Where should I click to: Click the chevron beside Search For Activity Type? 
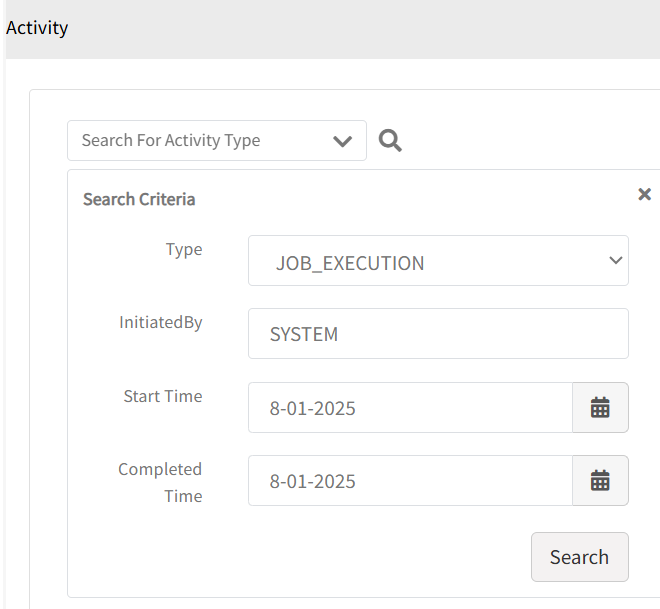click(x=342, y=141)
